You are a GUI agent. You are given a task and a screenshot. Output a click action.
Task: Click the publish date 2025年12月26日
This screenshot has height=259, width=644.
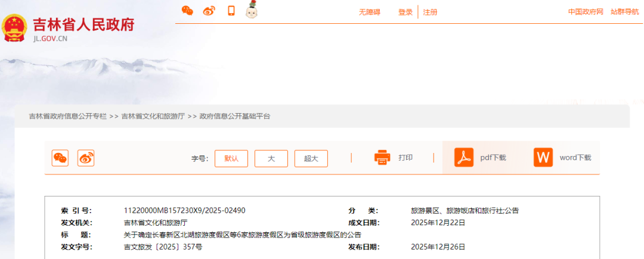tap(438, 247)
